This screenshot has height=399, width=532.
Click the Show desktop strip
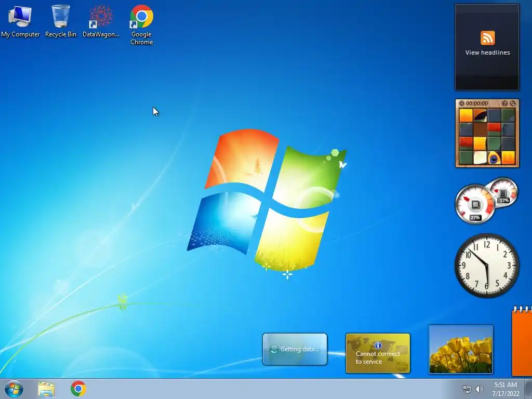[528, 389]
